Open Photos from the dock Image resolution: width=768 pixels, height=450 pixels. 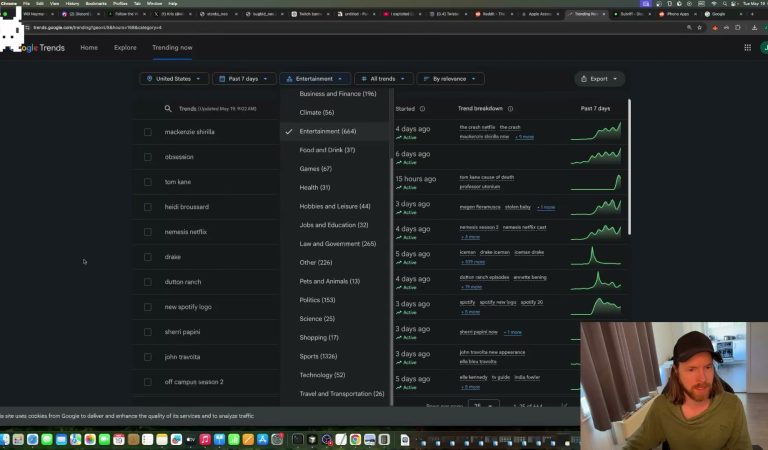coord(90,439)
